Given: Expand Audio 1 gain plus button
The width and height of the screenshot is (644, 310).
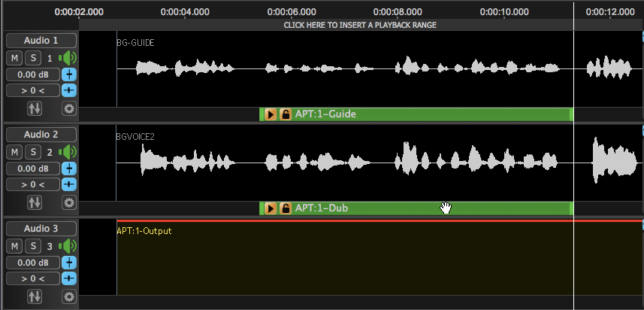Looking at the screenshot, I should (x=69, y=74).
